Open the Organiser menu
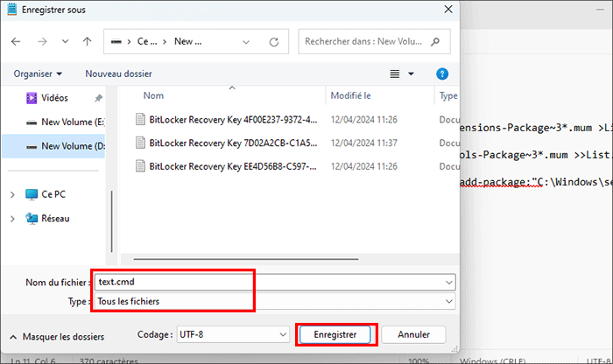This screenshot has height=364, width=613. pyautogui.click(x=37, y=74)
